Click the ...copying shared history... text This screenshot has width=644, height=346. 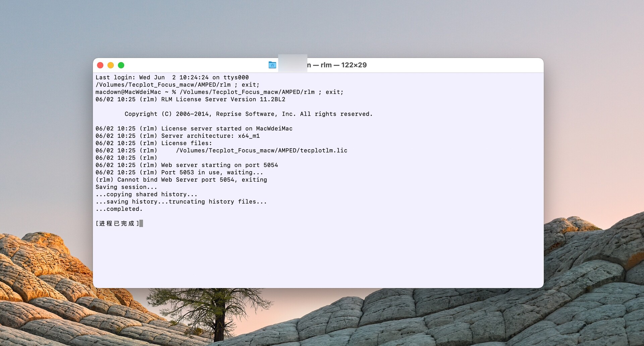[146, 194]
